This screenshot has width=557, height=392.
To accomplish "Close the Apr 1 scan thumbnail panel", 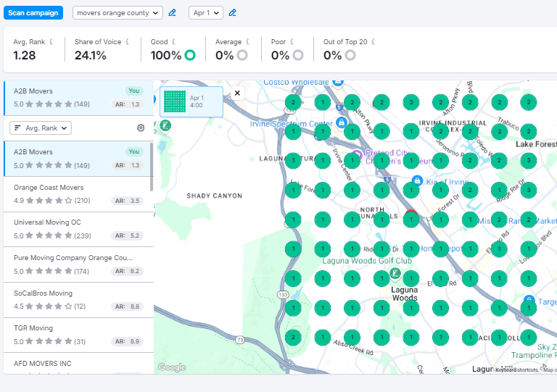I will [x=237, y=93].
